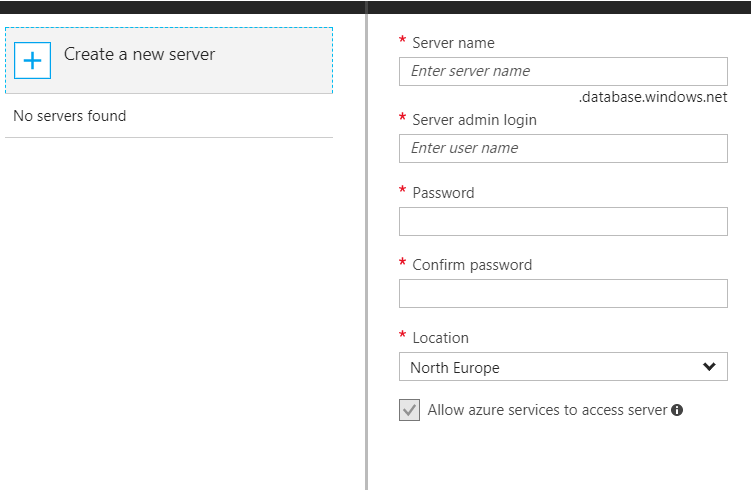This screenshot has height=490, width=752.
Task: Select the Password input box
Action: (563, 222)
